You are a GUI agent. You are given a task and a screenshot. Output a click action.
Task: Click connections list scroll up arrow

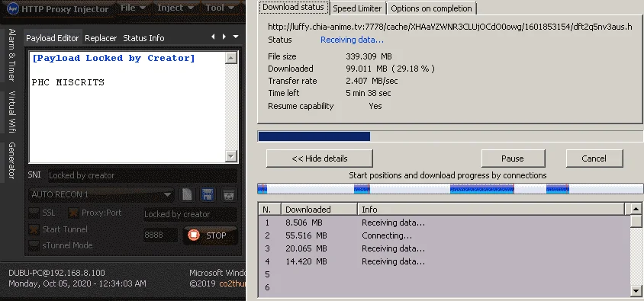pos(636,209)
